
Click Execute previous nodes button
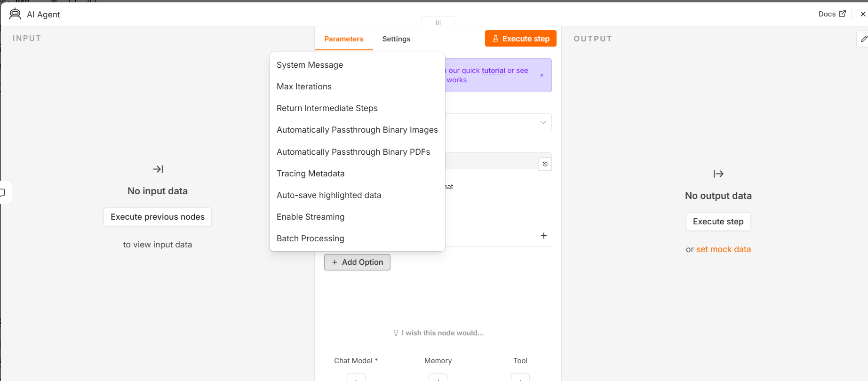158,217
